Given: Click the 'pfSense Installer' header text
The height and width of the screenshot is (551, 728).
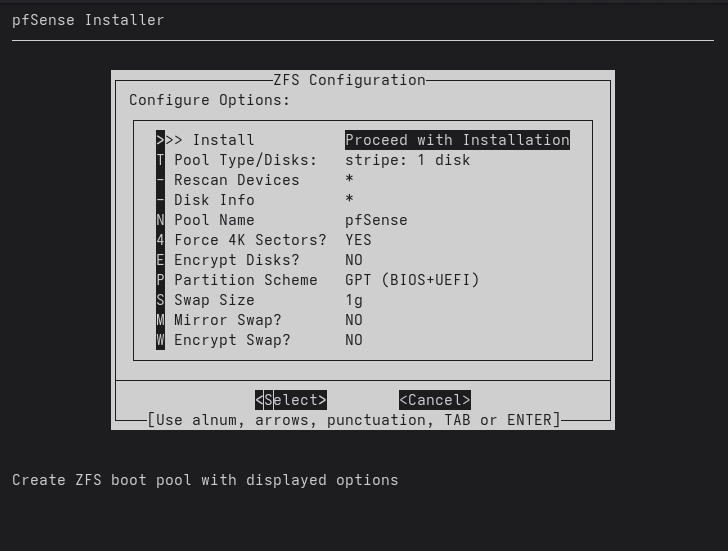Looking at the screenshot, I should click(88, 20).
